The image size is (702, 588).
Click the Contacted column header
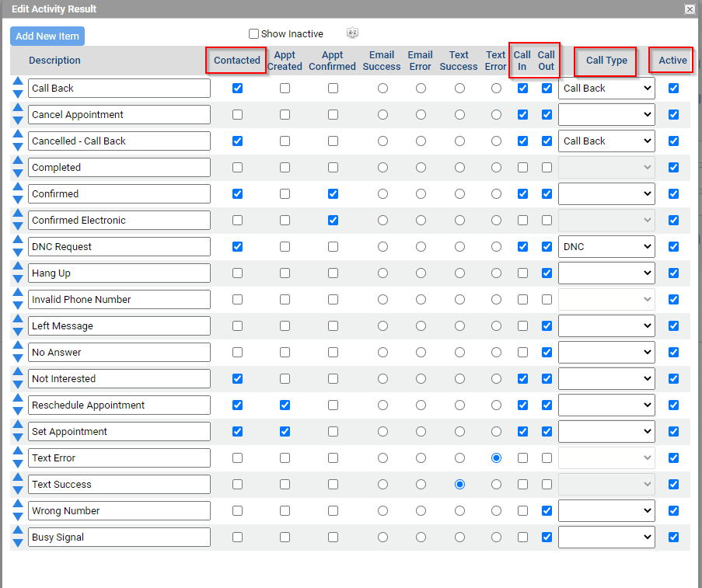(x=237, y=61)
